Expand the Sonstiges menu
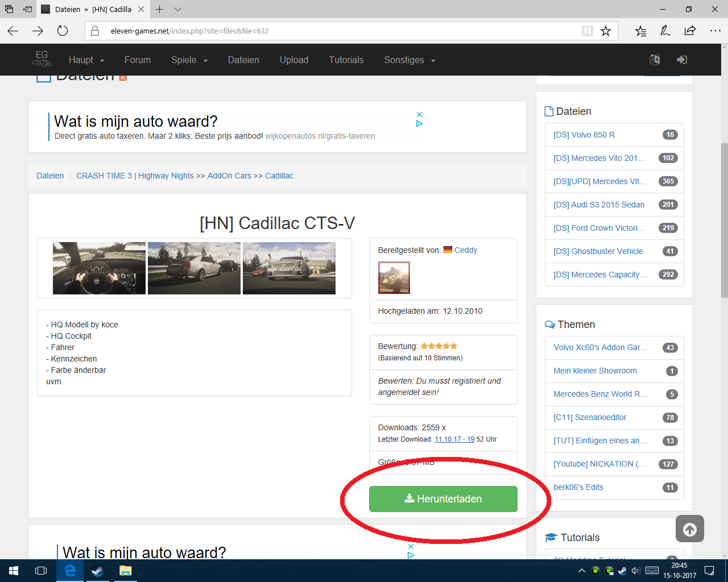This screenshot has height=582, width=728. click(x=409, y=60)
